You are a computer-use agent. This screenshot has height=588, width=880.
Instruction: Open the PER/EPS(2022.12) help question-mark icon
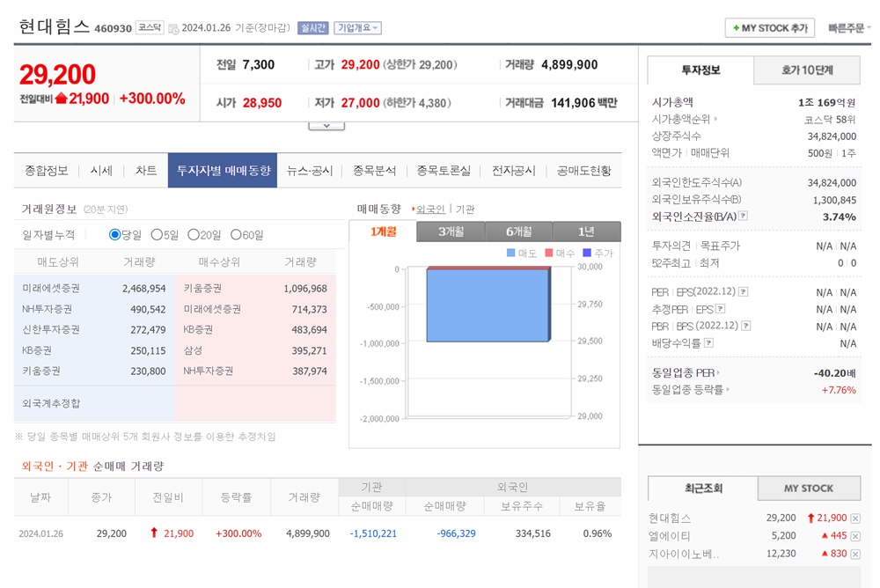(x=744, y=291)
